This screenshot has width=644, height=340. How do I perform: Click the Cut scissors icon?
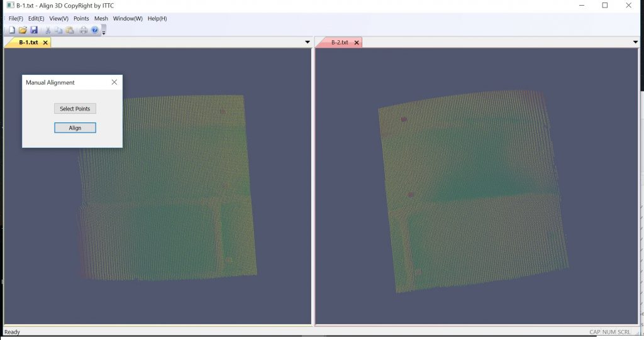(x=48, y=30)
